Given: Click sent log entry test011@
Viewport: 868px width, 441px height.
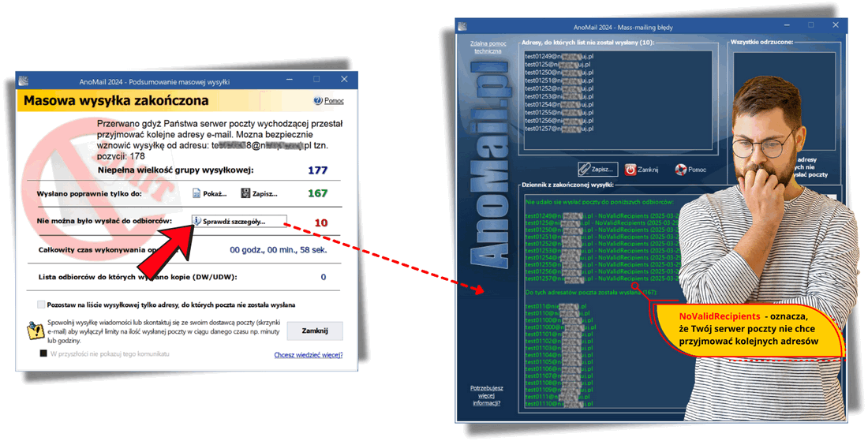Looking at the screenshot, I should (556, 306).
